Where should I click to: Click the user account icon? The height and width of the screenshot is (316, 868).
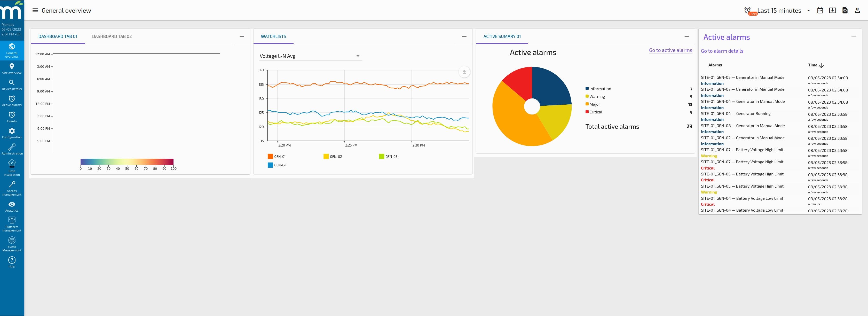point(857,10)
